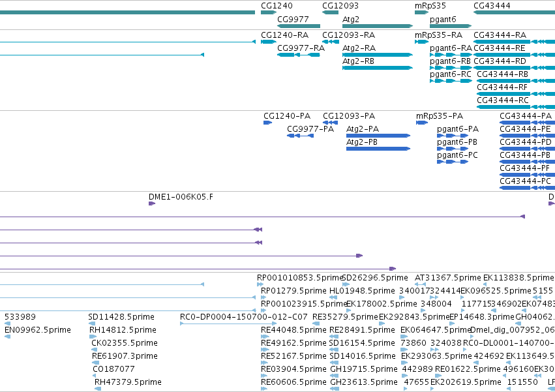The height and width of the screenshot is (392, 555).
Task: Click transcript mRpS35-RA
Action: tap(421, 42)
